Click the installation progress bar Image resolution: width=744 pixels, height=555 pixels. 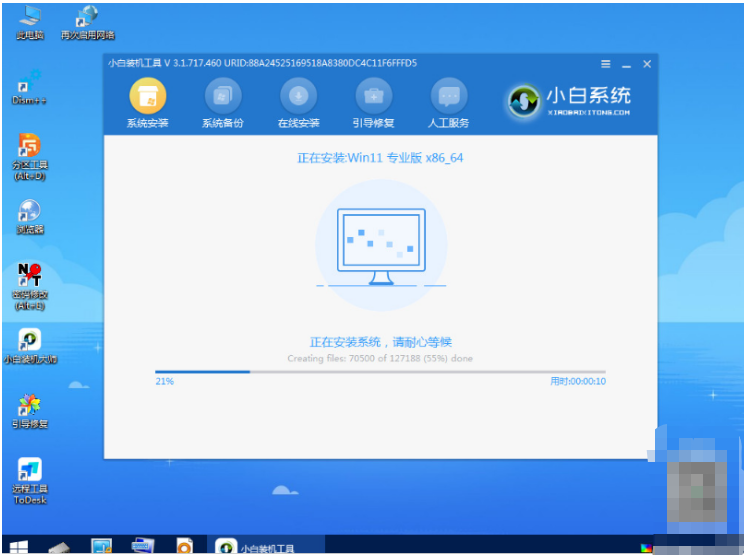tap(380, 372)
